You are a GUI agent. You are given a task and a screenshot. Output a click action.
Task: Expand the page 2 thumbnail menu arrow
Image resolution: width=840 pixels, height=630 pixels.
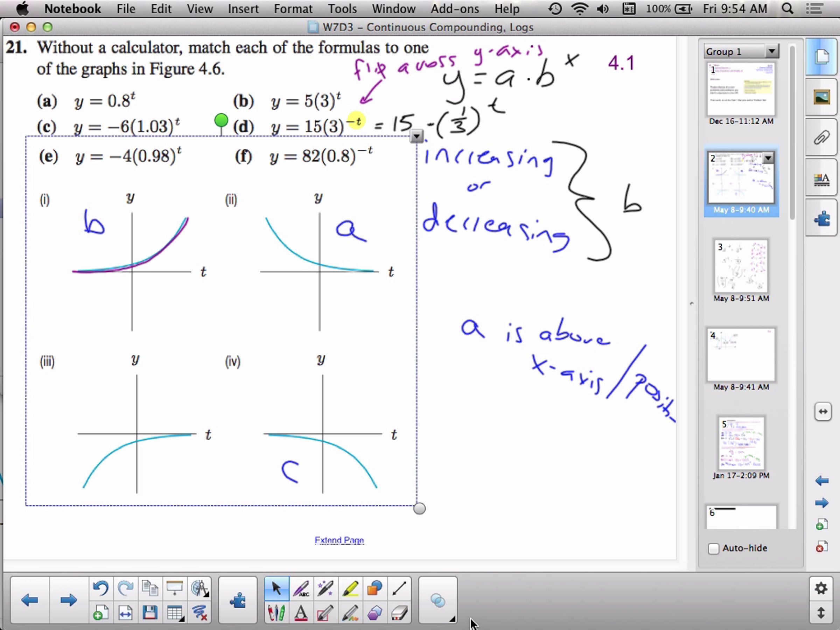click(768, 157)
